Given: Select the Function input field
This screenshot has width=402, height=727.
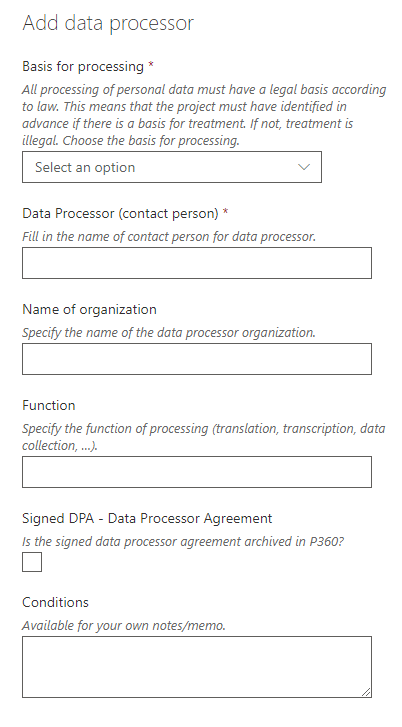Looking at the screenshot, I should (x=197, y=472).
